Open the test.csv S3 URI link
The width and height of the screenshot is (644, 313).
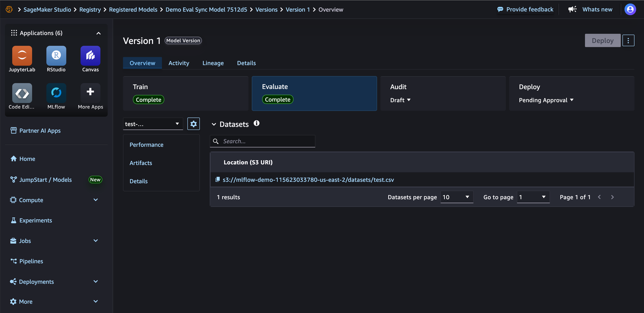tap(308, 180)
